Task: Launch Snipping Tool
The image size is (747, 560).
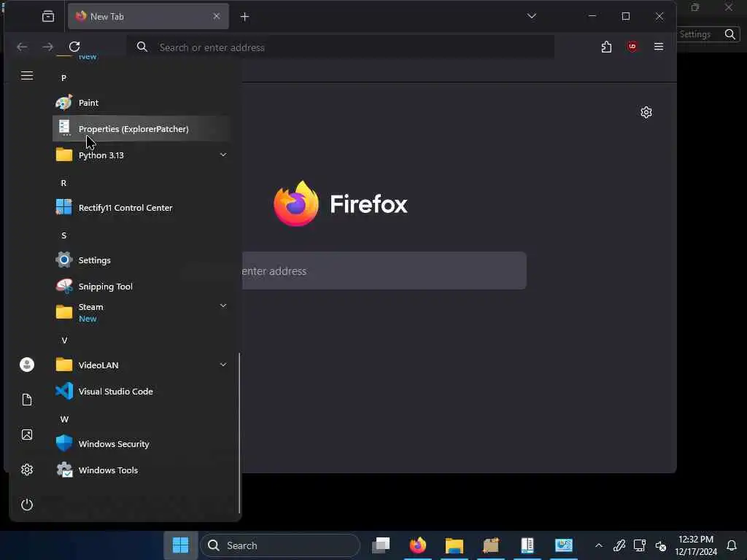Action: (x=141, y=286)
